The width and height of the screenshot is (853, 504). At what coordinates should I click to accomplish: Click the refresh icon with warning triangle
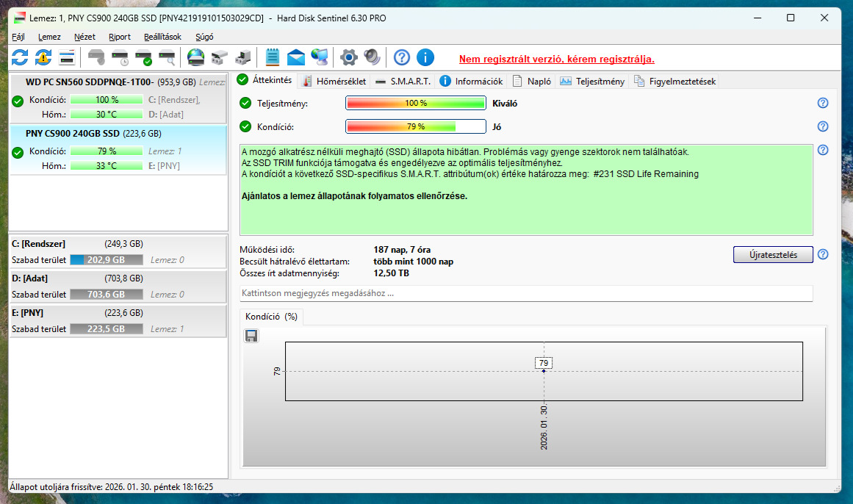pyautogui.click(x=43, y=57)
